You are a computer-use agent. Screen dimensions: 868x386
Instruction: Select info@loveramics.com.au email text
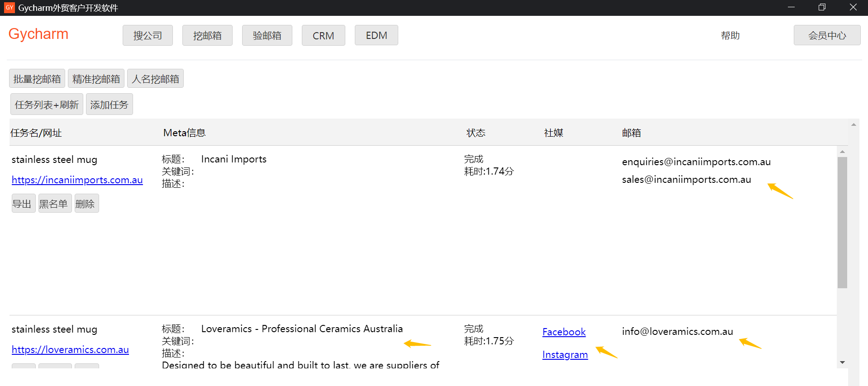(677, 332)
